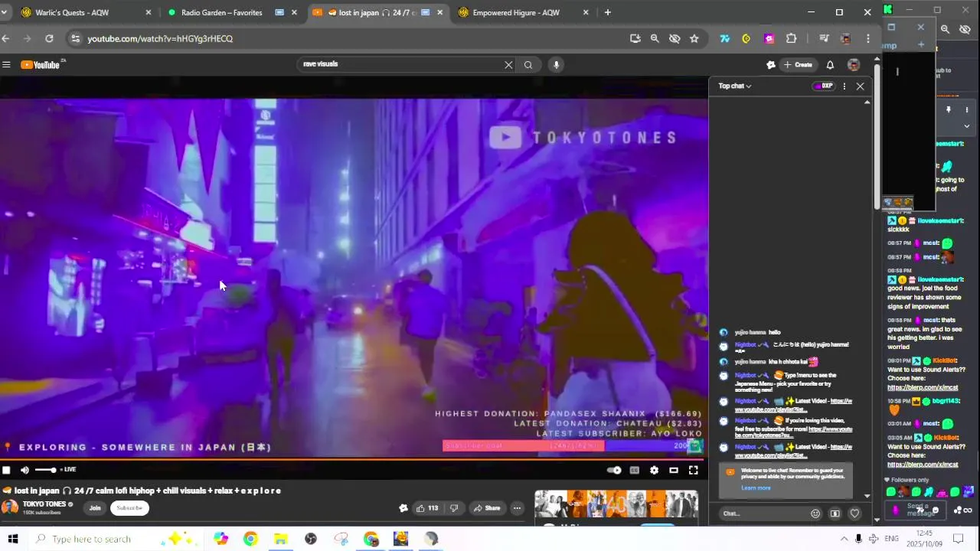The width and height of the screenshot is (980, 551).
Task: Mute the video with speaker icon
Action: click(24, 470)
